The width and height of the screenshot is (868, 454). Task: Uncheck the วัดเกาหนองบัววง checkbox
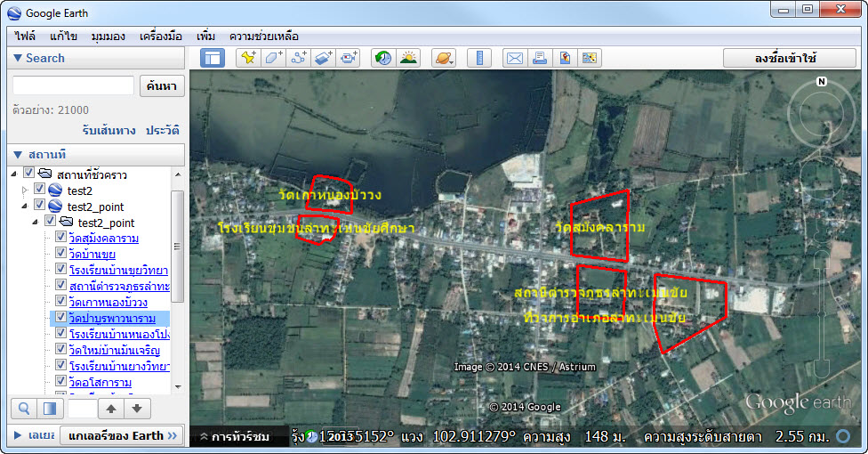[x=60, y=301]
